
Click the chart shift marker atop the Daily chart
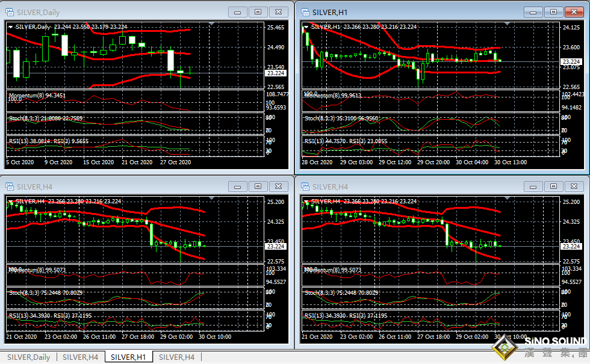tap(212, 24)
